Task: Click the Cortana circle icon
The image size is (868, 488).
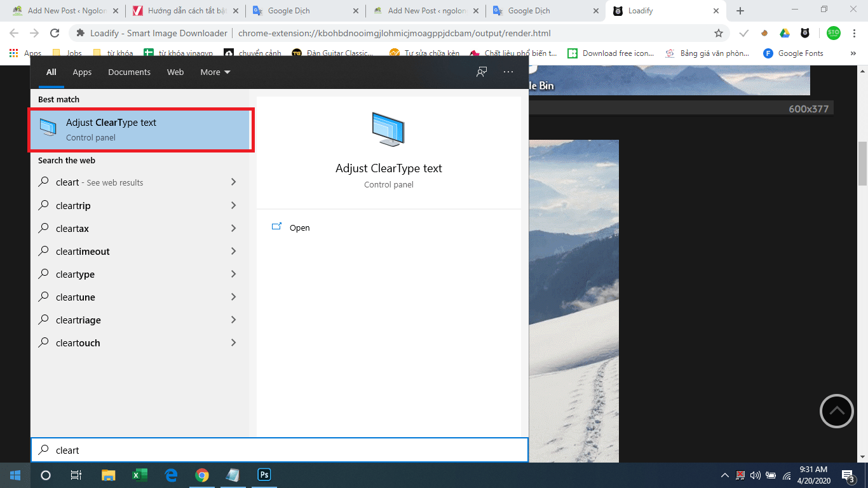Action: click(46, 475)
